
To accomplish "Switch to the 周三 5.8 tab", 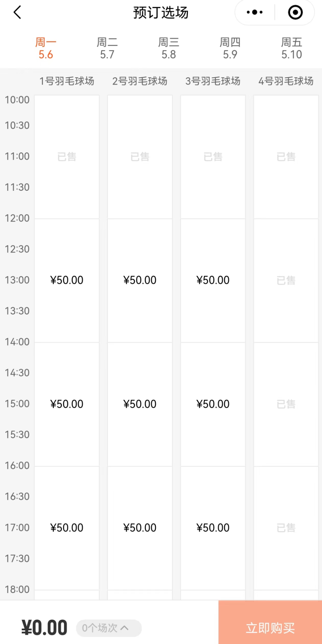I will tap(169, 48).
